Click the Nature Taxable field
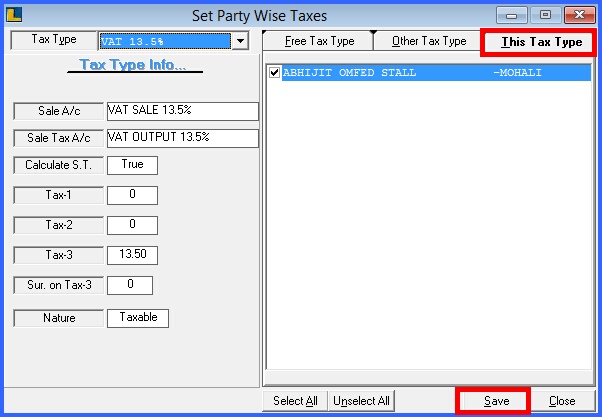 (138, 318)
